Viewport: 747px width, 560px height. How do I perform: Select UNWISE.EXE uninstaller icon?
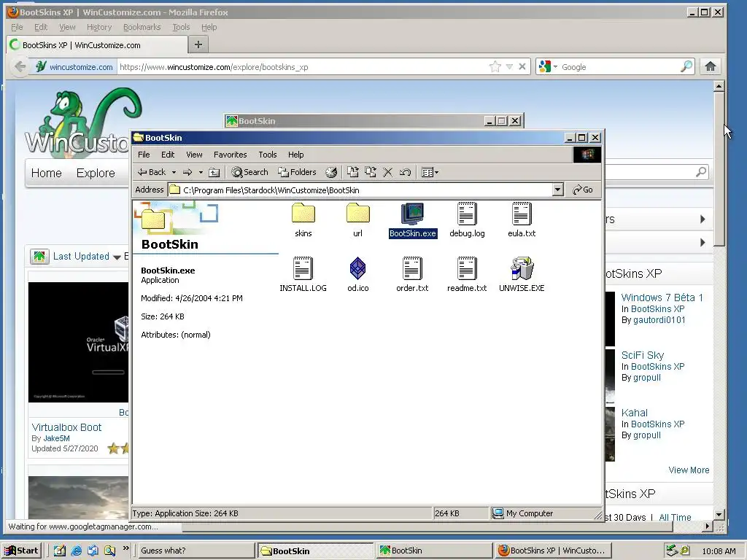(522, 275)
